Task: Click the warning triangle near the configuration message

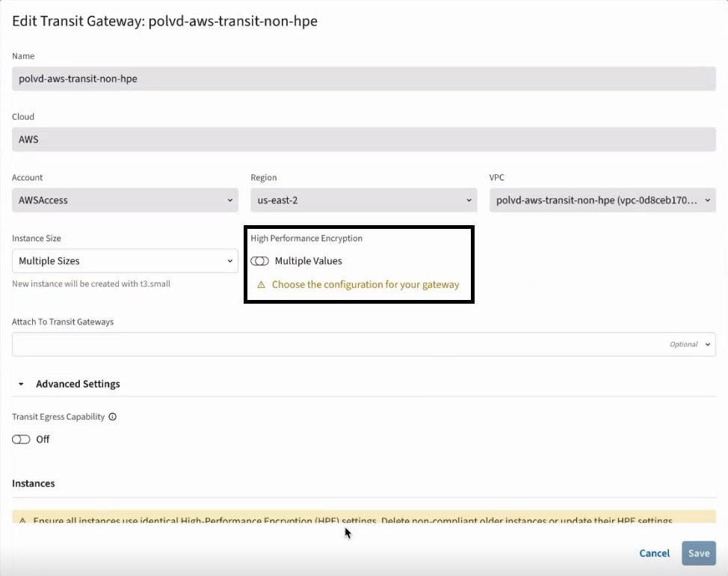Action: (x=262, y=284)
